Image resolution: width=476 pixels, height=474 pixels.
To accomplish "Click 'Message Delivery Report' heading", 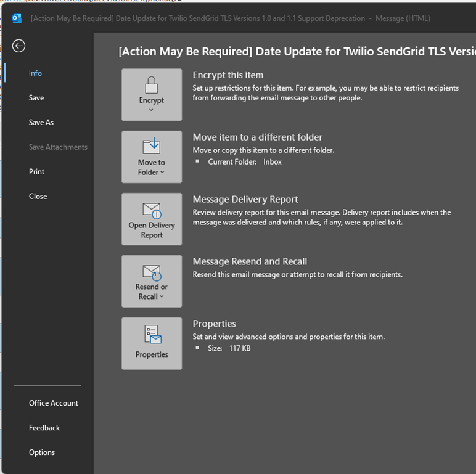I will coord(245,199).
